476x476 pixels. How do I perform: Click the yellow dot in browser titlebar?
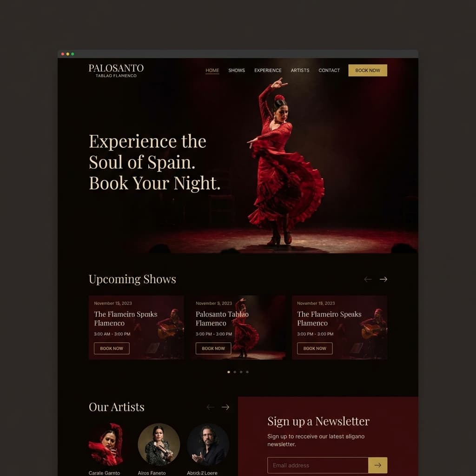68,54
